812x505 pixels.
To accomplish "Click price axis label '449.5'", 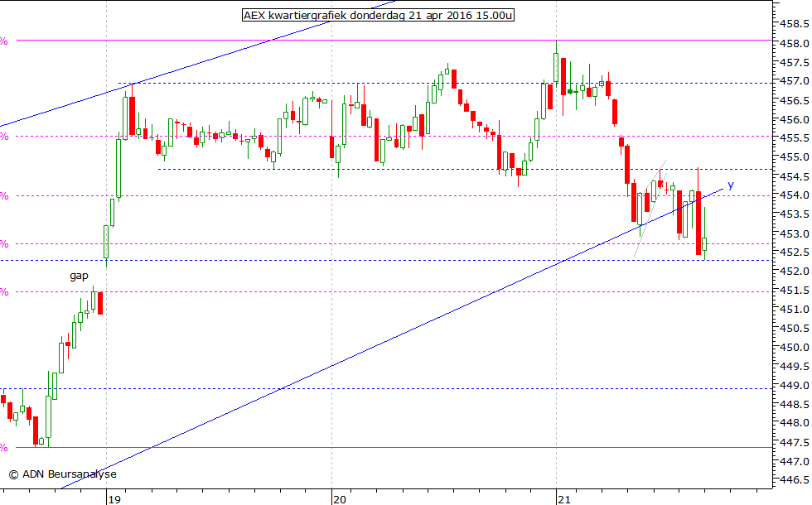I will 795,366.
